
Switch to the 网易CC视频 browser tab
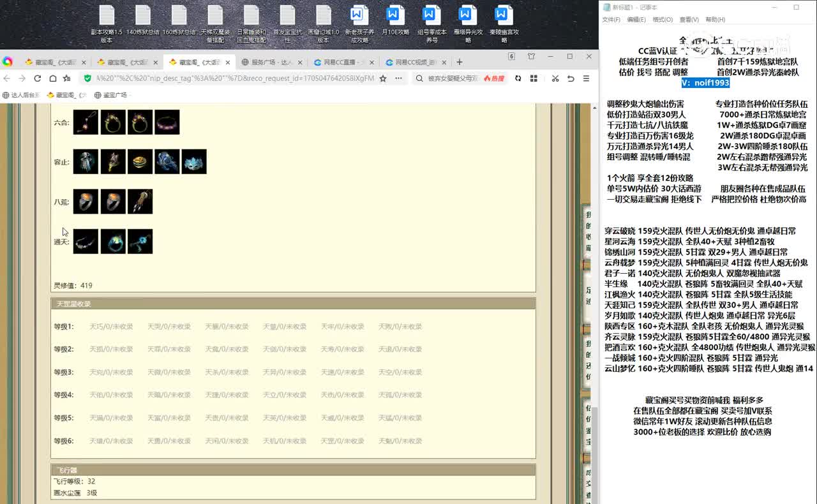click(416, 63)
